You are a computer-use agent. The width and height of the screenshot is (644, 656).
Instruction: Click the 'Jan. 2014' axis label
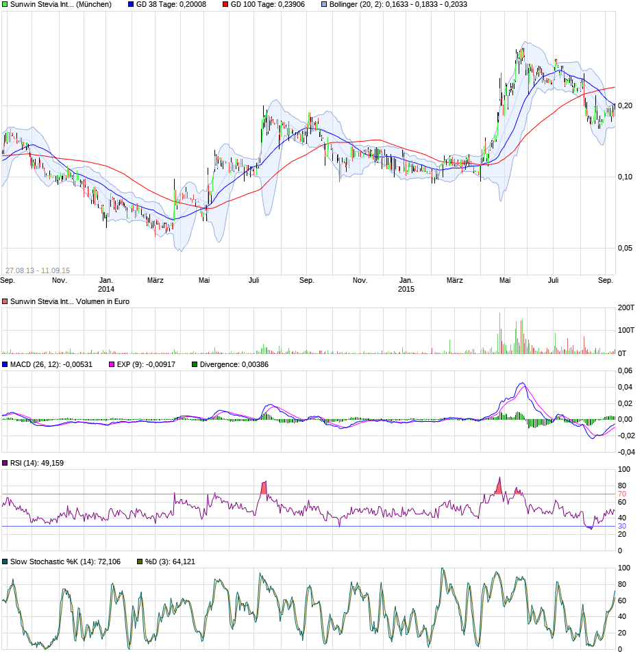click(x=106, y=284)
